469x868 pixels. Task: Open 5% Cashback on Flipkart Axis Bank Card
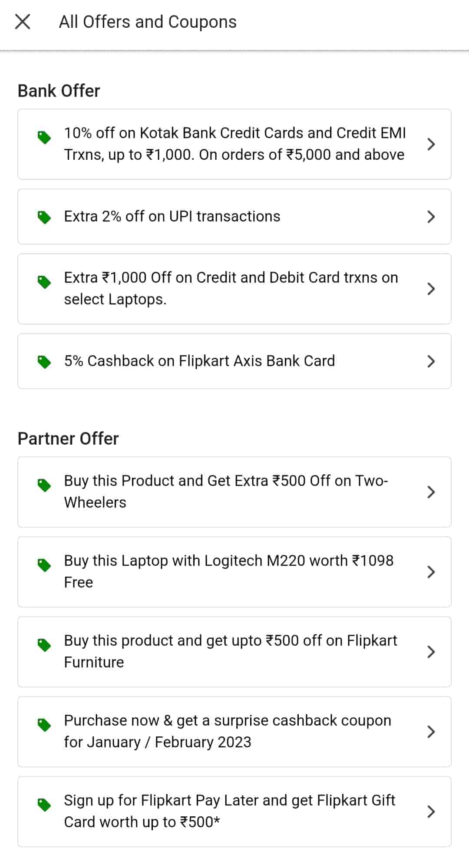[200, 361]
